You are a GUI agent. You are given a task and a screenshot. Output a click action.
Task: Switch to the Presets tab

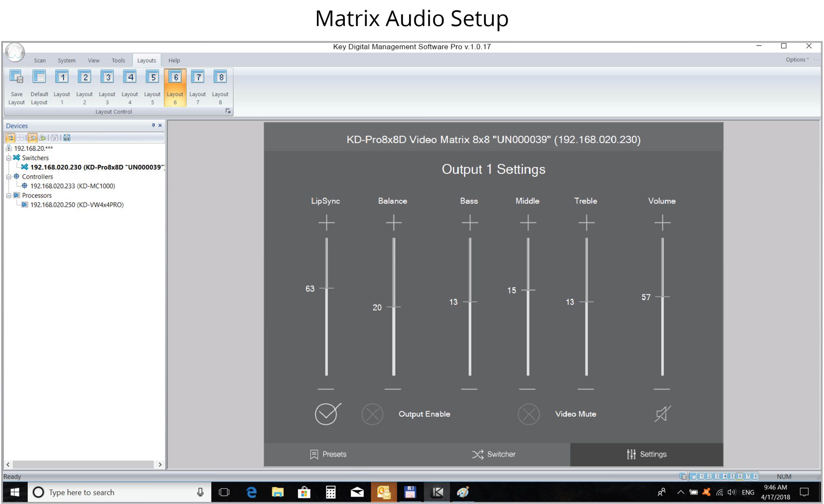tap(328, 454)
